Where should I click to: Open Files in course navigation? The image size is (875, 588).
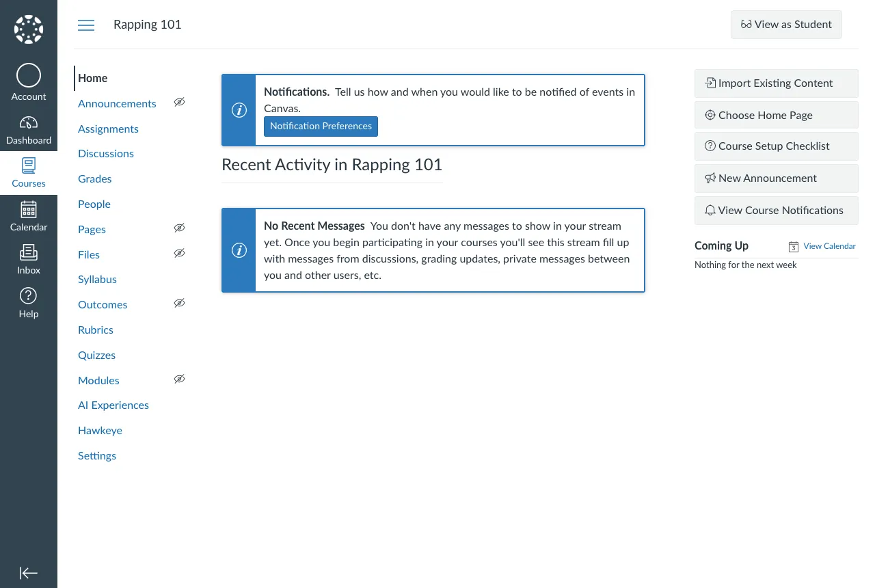click(x=89, y=254)
